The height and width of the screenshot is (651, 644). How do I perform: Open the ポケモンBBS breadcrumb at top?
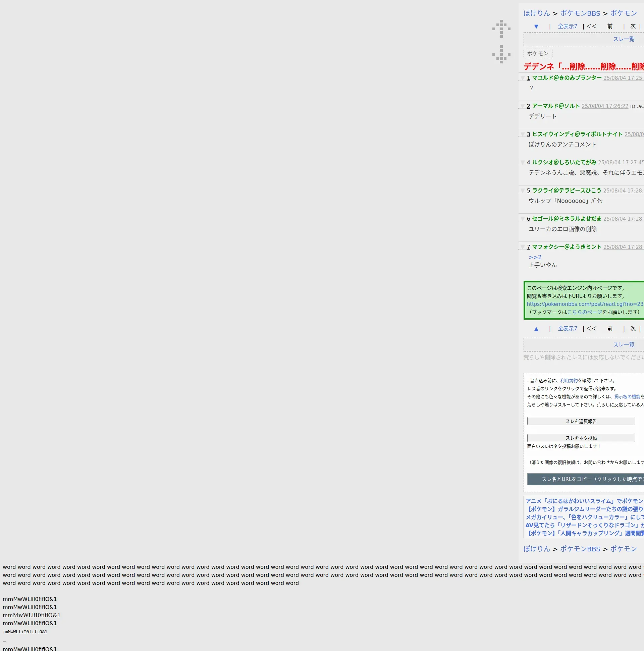(580, 13)
